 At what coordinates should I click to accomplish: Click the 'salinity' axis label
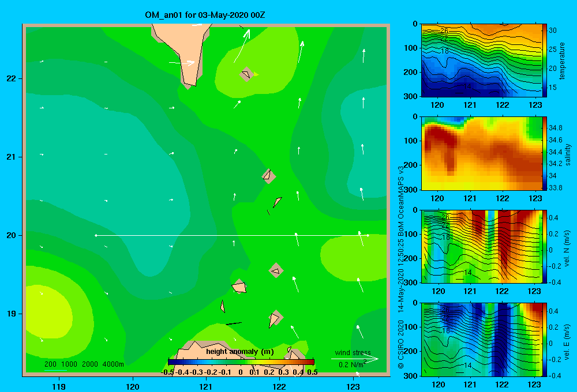tap(568, 154)
